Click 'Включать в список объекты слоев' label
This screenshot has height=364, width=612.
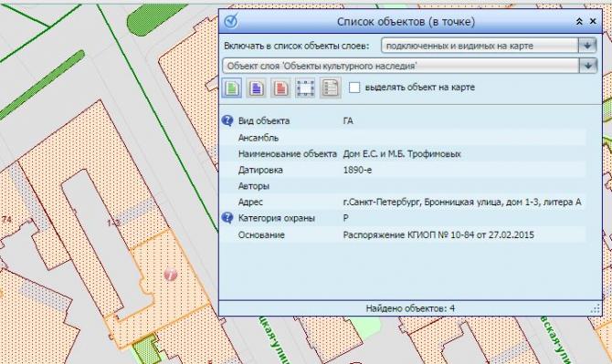tap(296, 46)
